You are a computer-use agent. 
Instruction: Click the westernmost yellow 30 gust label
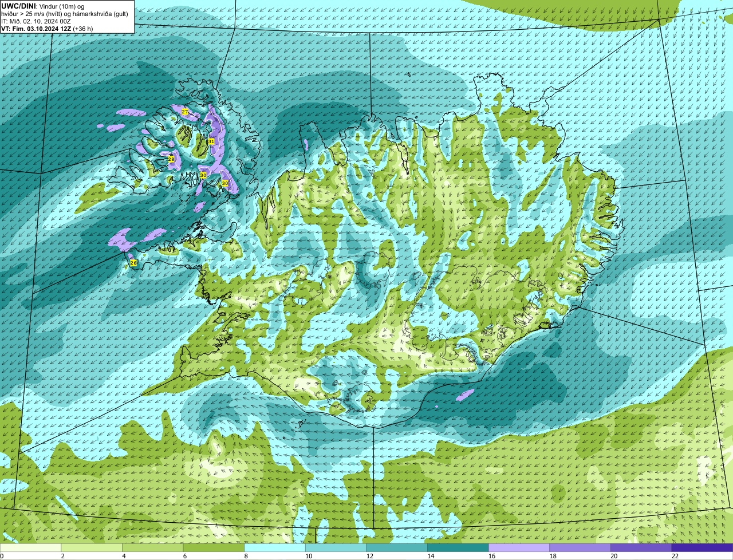(203, 175)
